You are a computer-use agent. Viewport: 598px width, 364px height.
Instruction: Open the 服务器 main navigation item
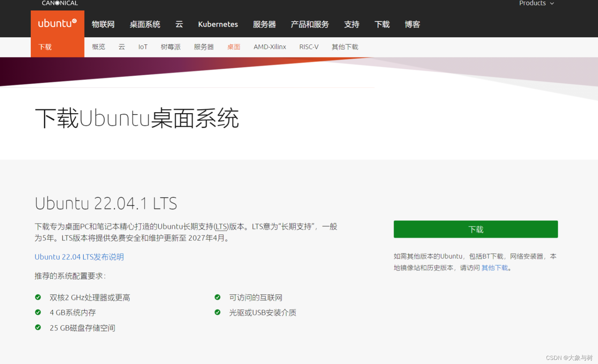point(264,24)
